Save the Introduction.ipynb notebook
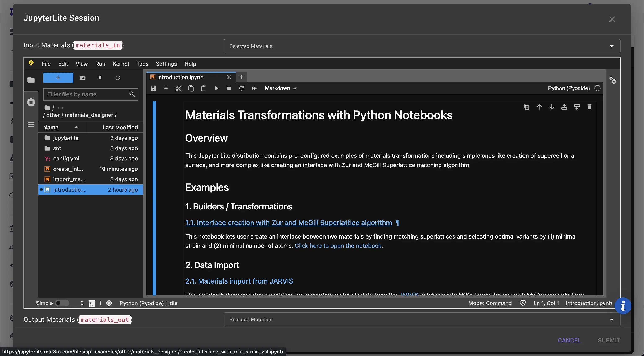644x356 pixels. pyautogui.click(x=153, y=88)
